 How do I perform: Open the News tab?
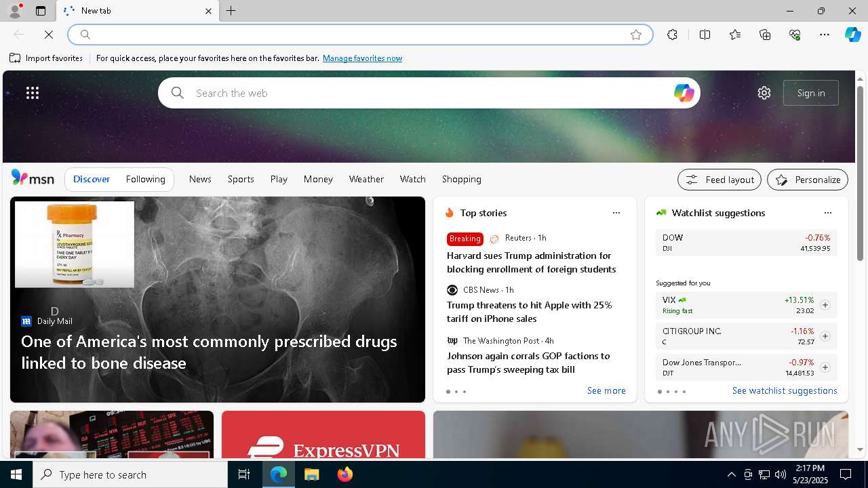pyautogui.click(x=200, y=179)
